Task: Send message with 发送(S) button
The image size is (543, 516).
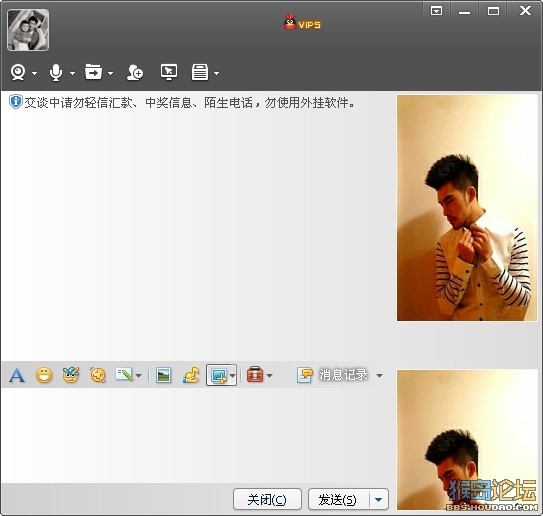Action: pos(338,499)
